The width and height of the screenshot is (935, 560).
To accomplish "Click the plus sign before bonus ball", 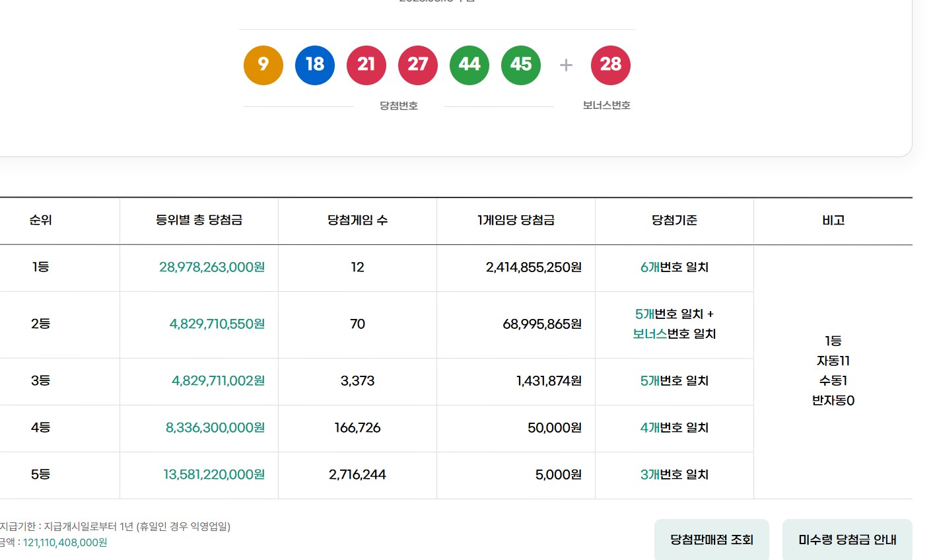I will [566, 65].
